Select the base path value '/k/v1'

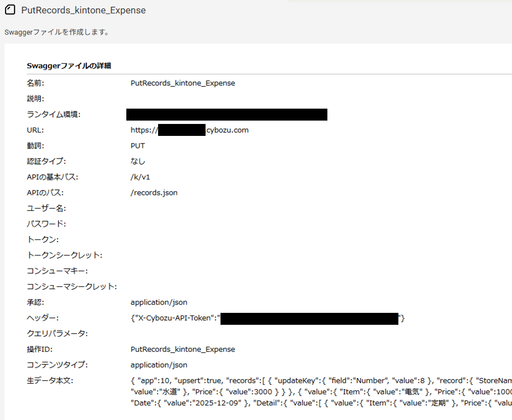tap(140, 177)
